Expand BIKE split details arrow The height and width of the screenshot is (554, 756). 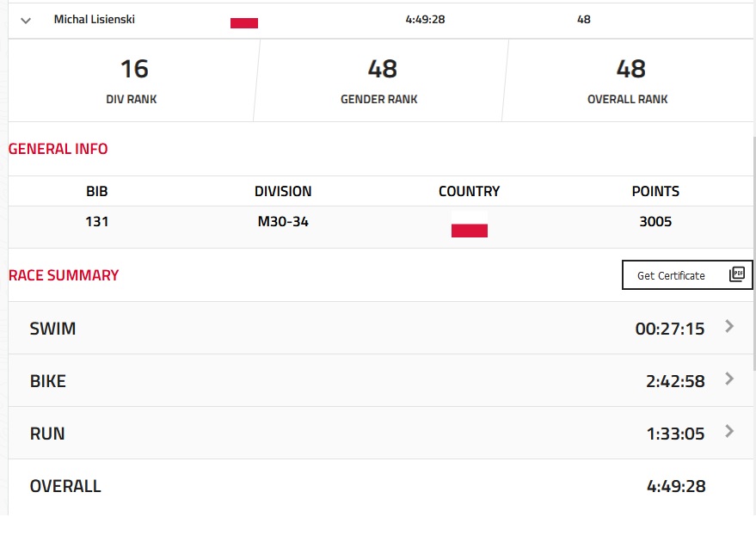pos(729,379)
